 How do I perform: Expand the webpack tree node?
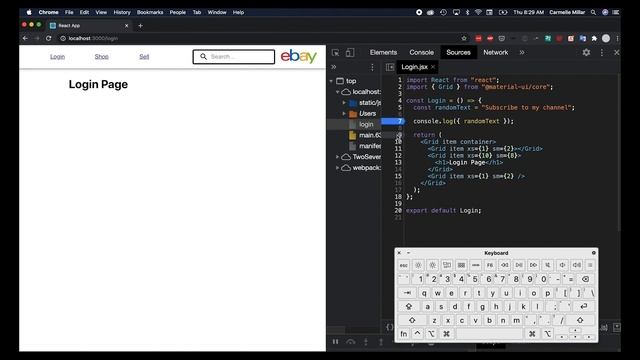tap(338, 168)
